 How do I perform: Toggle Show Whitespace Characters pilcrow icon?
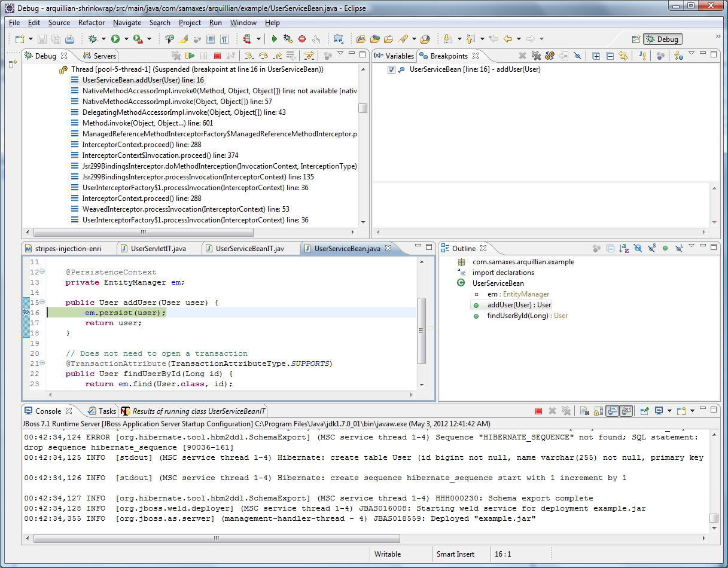point(224,39)
